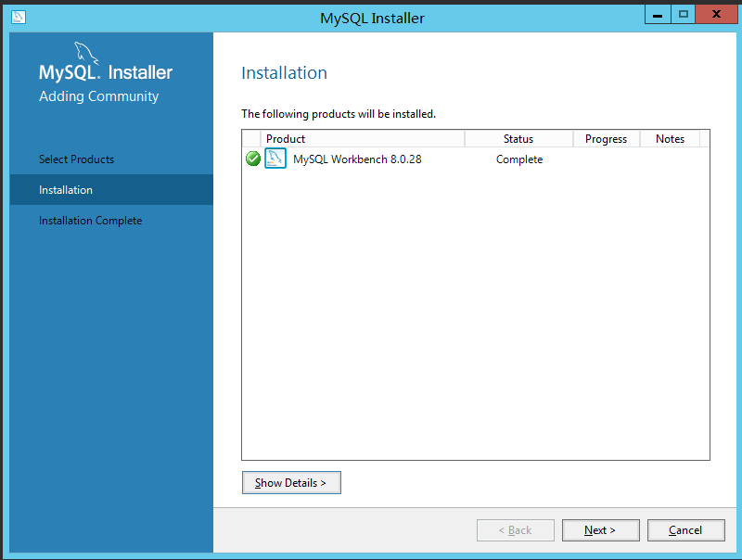Screen dimensions: 742x560
Task: Click the MySQL dolphin logo in sidebar
Action: (86, 53)
